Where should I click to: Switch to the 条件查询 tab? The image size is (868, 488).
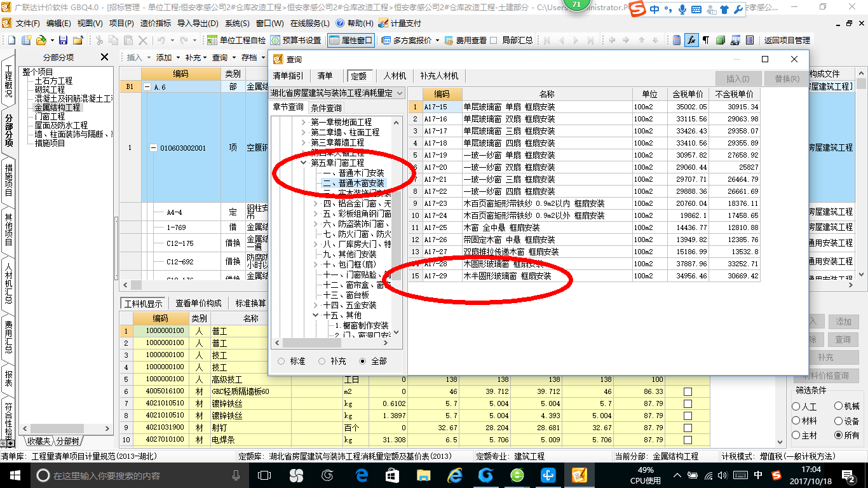pos(326,107)
